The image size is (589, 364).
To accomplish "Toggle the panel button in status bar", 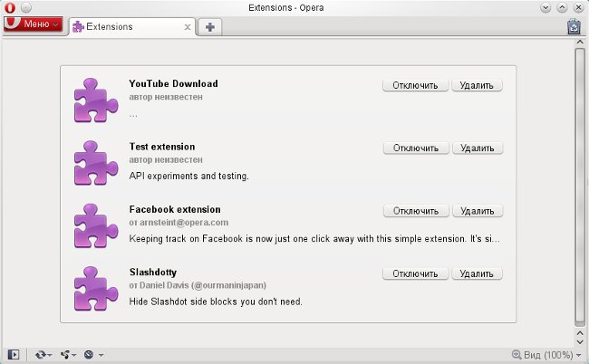I will click(14, 355).
